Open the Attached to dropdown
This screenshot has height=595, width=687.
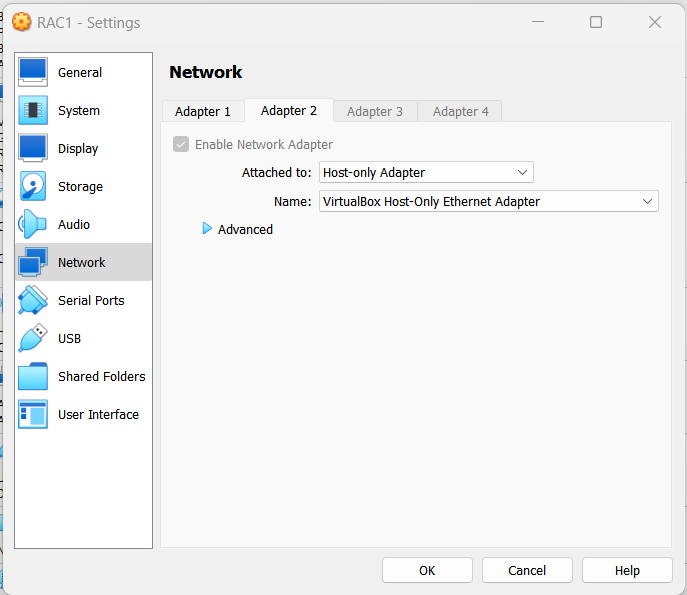[x=426, y=172]
